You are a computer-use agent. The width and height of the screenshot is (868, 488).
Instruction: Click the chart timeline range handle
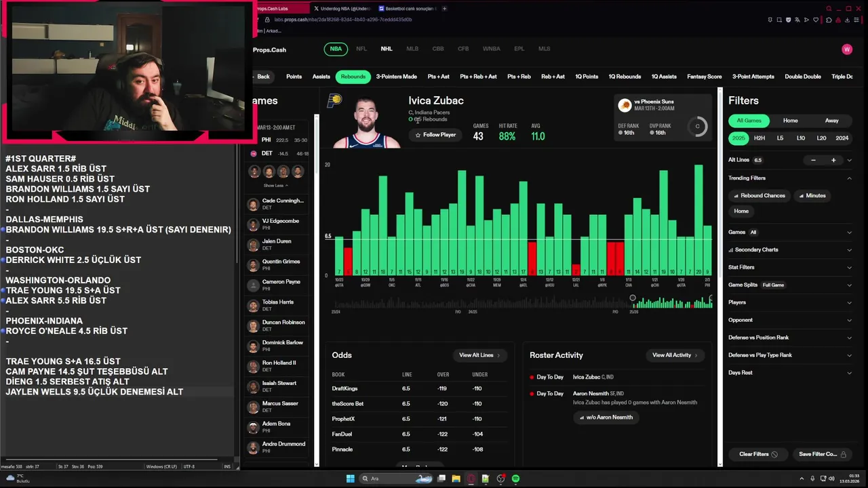[x=633, y=298]
